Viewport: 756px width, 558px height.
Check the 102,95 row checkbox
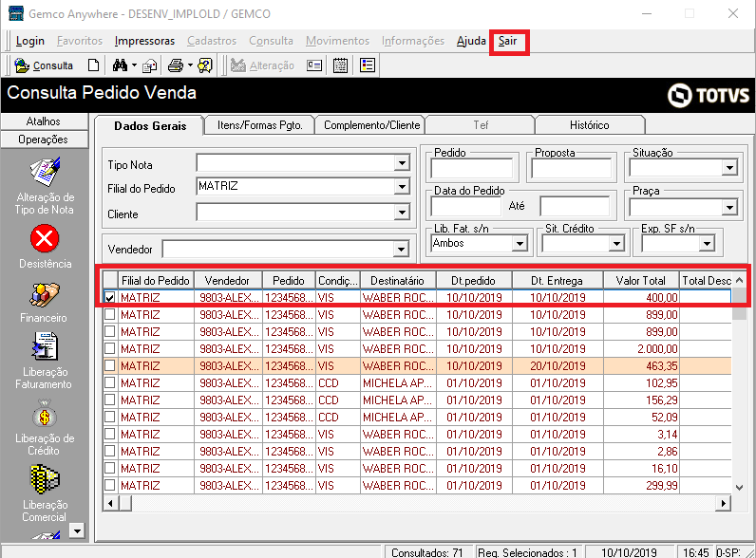click(110, 383)
